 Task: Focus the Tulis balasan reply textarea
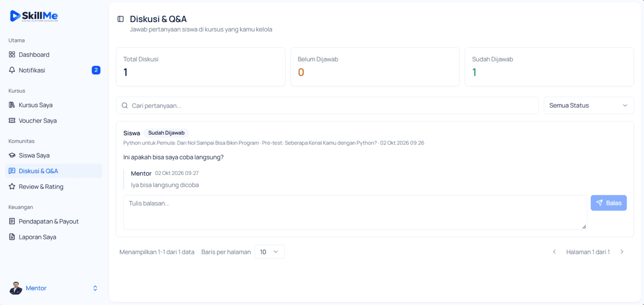click(355, 212)
